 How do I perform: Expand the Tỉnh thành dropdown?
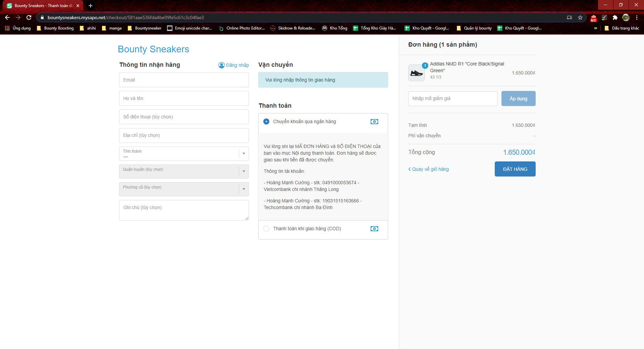184,154
